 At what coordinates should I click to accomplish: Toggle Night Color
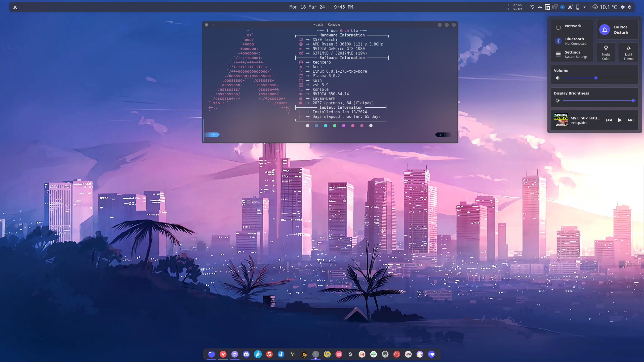tap(606, 52)
